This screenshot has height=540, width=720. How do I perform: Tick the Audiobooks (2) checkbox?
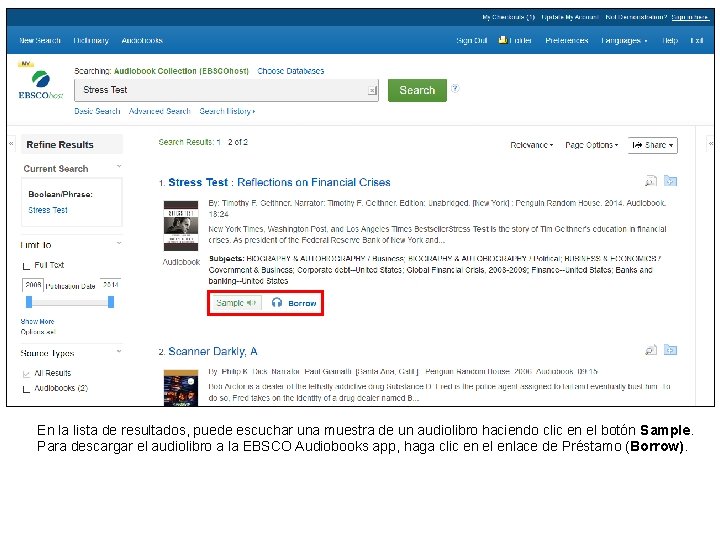coord(26,389)
